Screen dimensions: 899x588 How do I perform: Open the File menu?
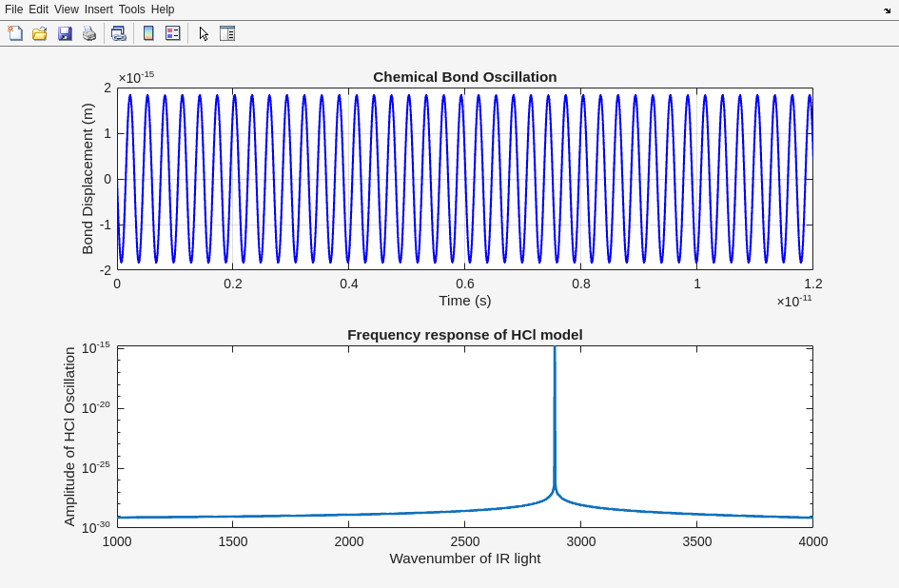(13, 10)
